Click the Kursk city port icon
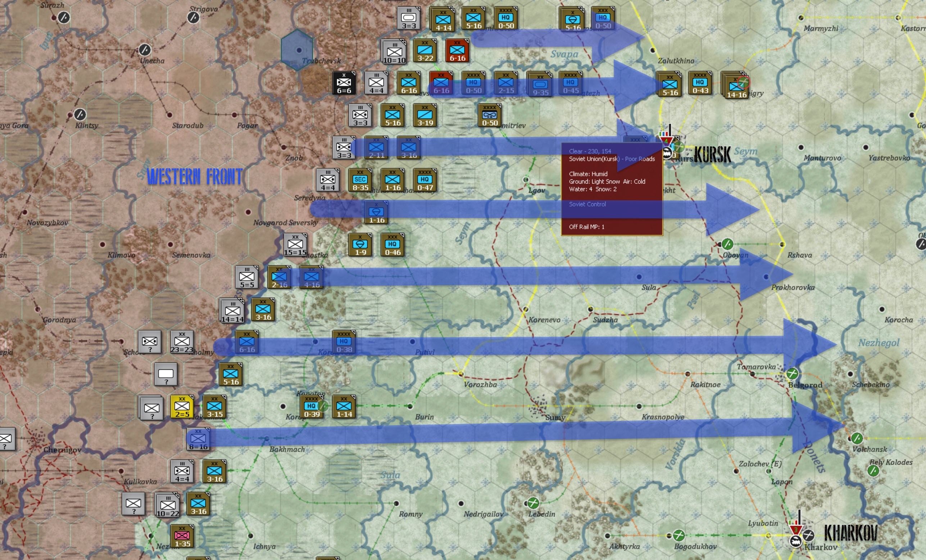 tap(667, 153)
